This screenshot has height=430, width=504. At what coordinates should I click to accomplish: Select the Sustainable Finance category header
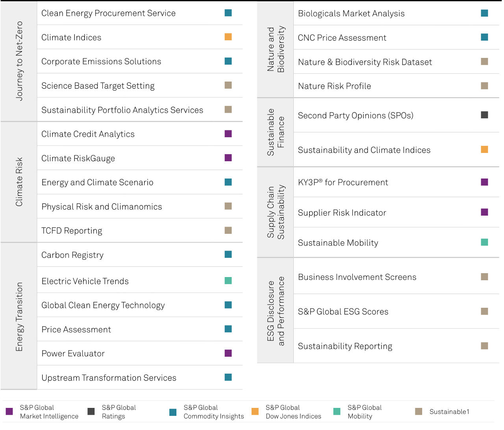[276, 132]
